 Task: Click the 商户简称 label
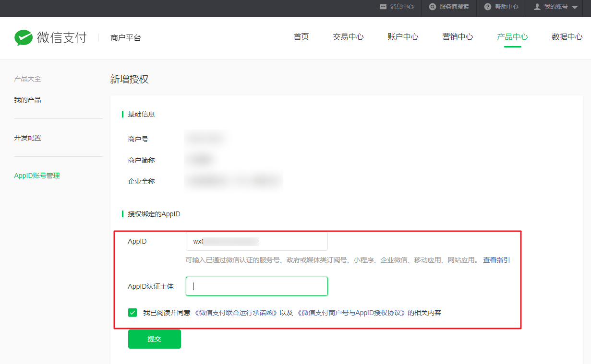pos(141,160)
